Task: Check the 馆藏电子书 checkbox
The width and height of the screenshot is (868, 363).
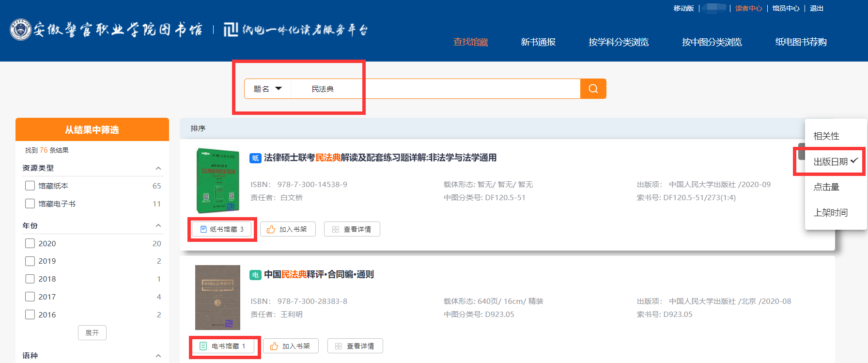Action: [30, 204]
